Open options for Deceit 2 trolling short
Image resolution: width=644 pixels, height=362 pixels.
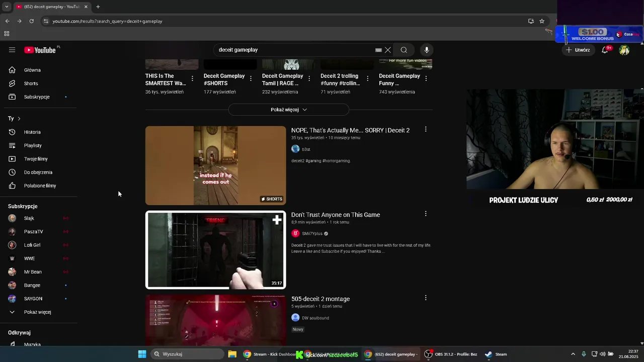tap(367, 78)
